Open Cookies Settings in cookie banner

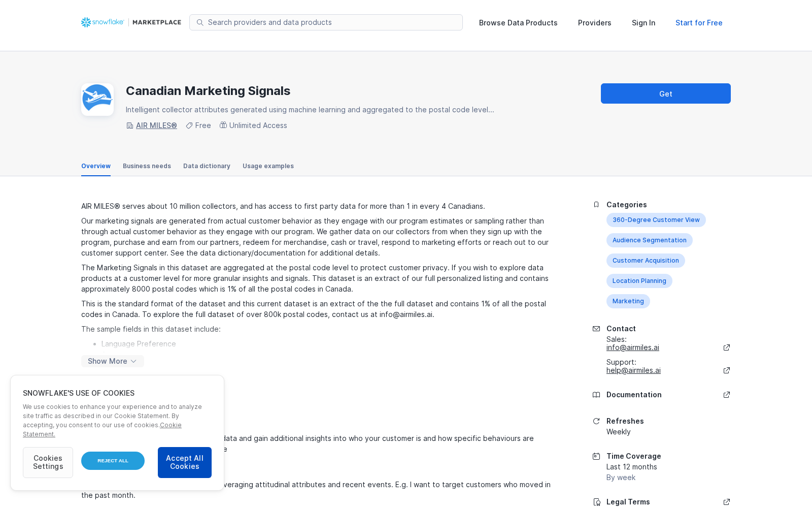(x=48, y=462)
